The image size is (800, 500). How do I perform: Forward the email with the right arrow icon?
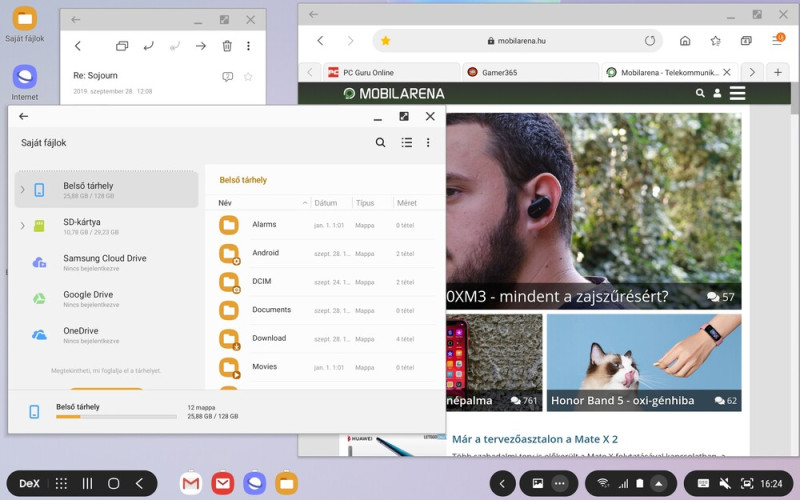pos(201,46)
